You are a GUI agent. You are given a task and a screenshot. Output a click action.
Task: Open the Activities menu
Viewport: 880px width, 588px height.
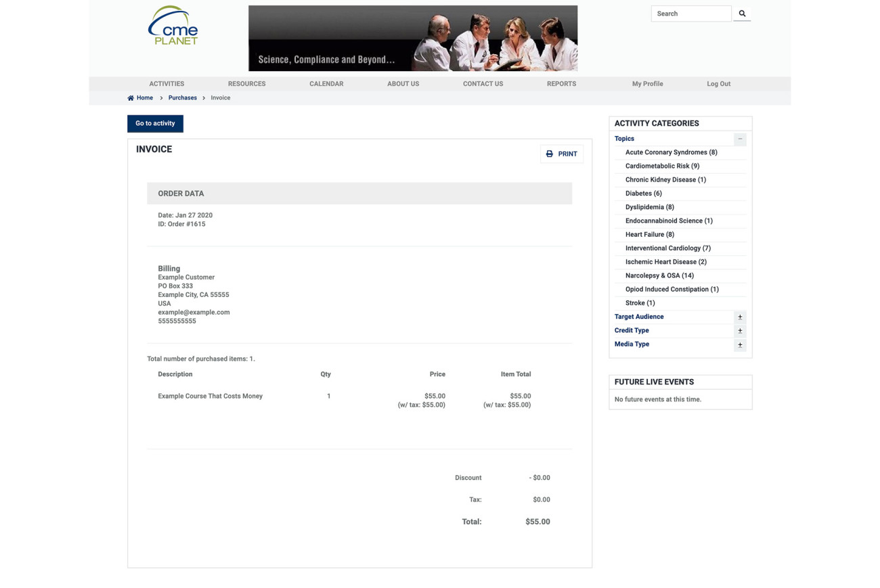pyautogui.click(x=167, y=84)
